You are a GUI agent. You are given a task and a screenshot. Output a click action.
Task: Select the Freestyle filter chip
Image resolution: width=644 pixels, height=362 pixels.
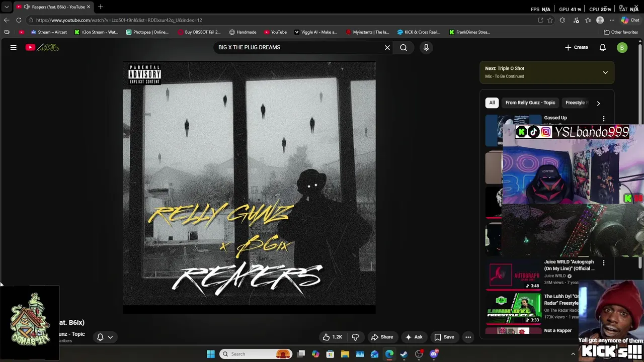pos(576,103)
